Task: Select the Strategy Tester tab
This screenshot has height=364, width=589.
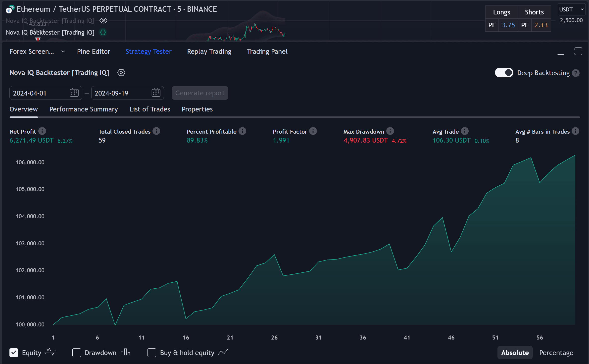Action: coord(148,52)
